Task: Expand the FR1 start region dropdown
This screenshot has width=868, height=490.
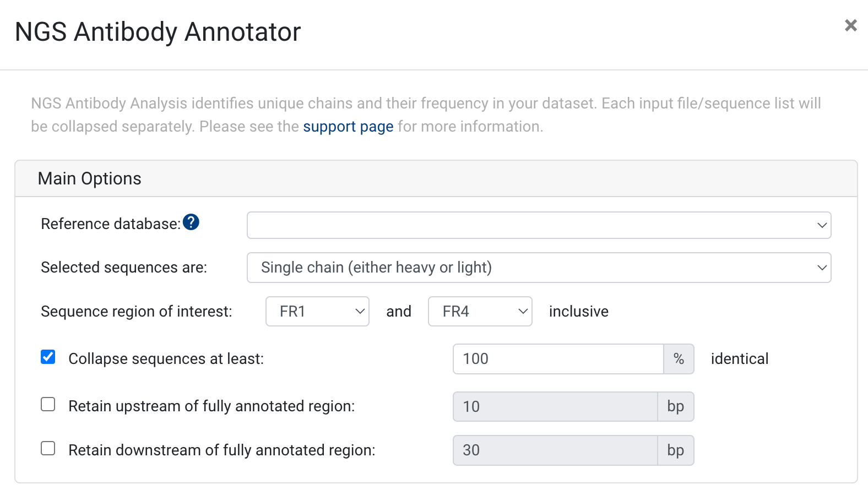Action: [x=317, y=312]
